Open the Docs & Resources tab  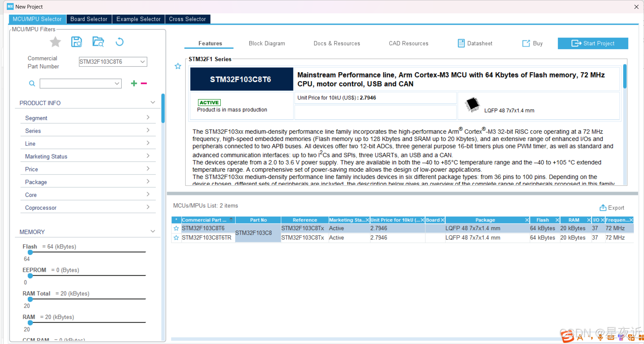pos(337,43)
